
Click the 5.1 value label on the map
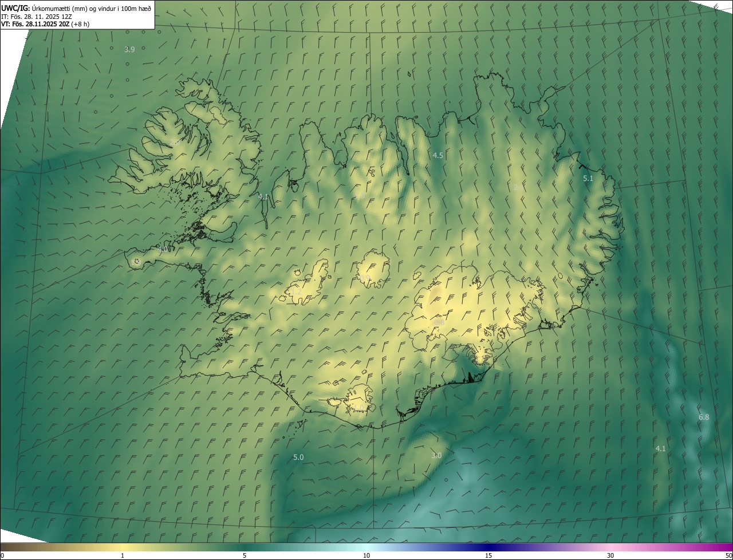[588, 179]
